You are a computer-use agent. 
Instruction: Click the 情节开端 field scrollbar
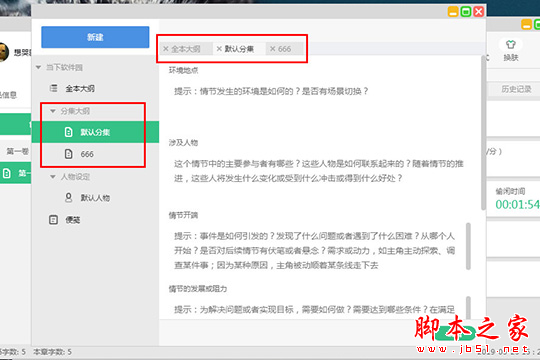click(x=468, y=246)
